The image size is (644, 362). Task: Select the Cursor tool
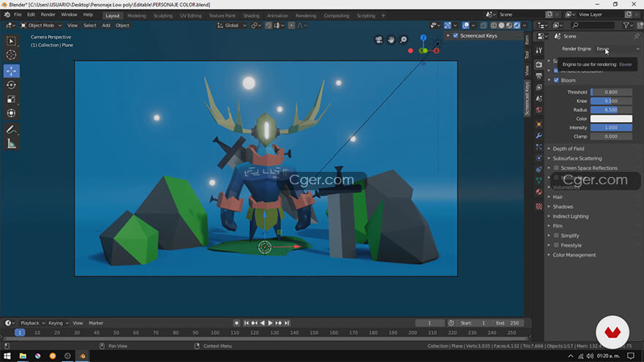click(11, 55)
